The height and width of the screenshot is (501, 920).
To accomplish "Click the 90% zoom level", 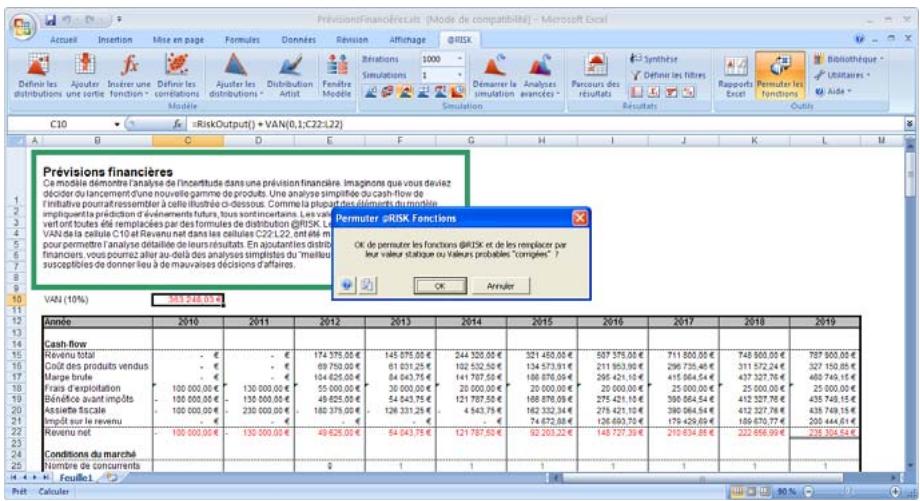I will (786, 492).
